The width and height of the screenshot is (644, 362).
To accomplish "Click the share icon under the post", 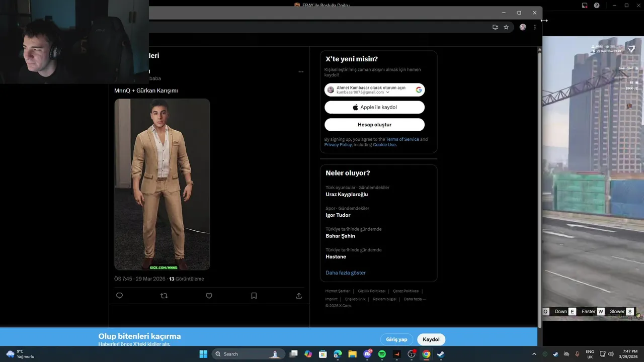I will [x=299, y=296].
